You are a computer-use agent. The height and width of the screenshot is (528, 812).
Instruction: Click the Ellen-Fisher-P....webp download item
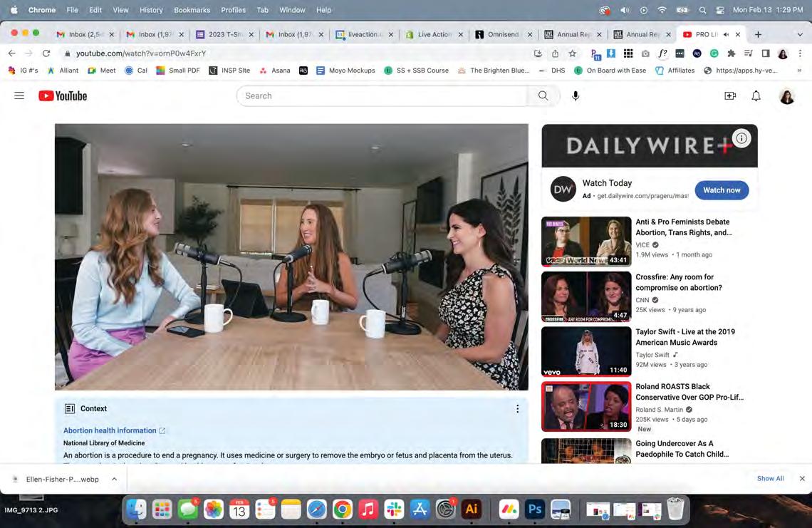point(62,480)
